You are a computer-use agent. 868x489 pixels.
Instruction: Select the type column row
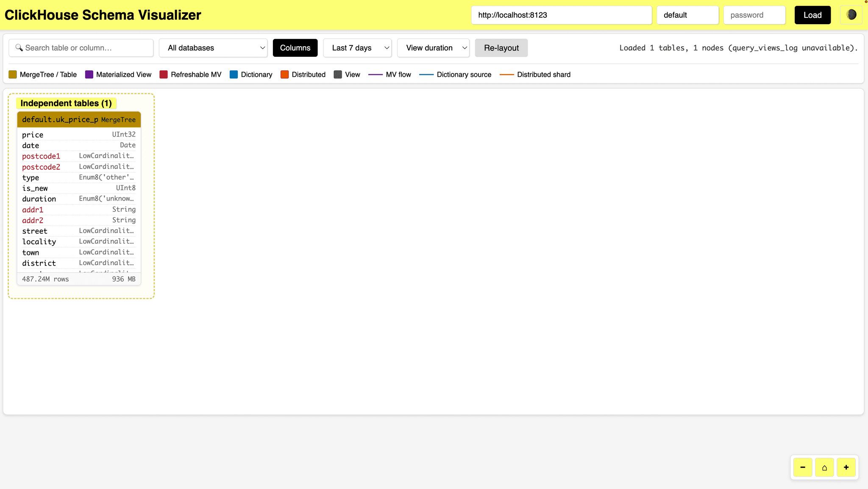(x=79, y=177)
